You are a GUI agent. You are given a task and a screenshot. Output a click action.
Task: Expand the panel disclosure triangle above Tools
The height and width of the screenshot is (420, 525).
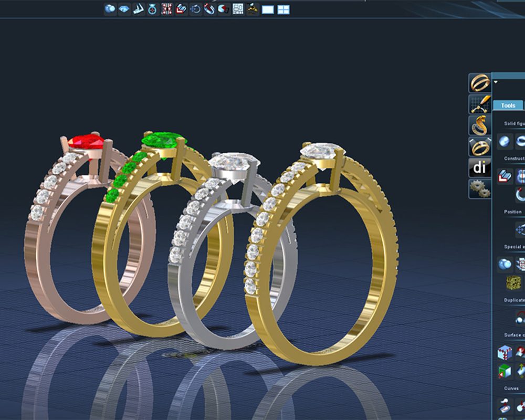[496, 81]
